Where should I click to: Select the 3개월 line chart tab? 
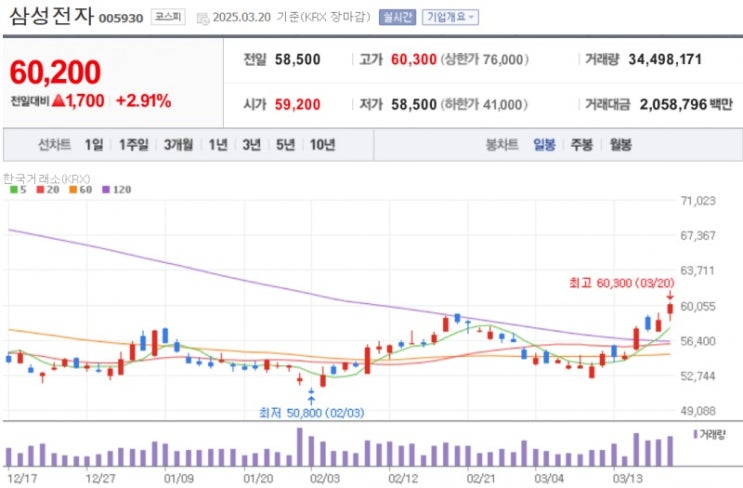(179, 145)
